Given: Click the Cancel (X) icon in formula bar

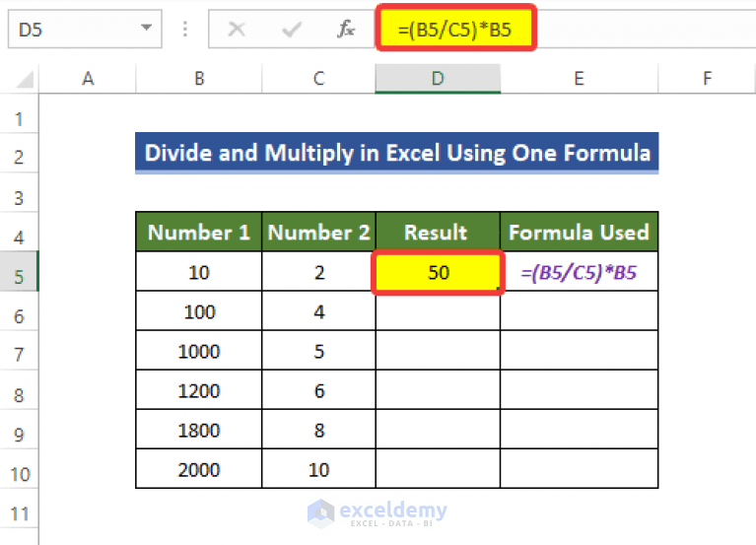Looking at the screenshot, I should (x=237, y=30).
